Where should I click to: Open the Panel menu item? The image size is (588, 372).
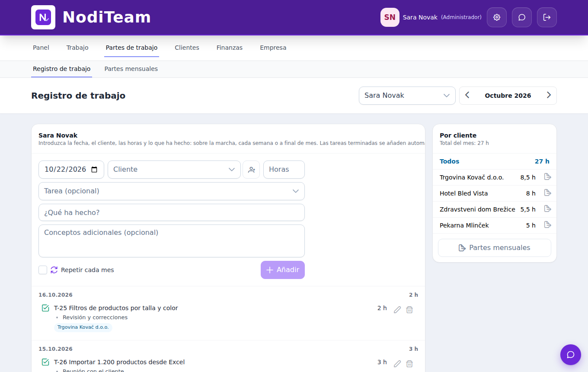point(41,48)
